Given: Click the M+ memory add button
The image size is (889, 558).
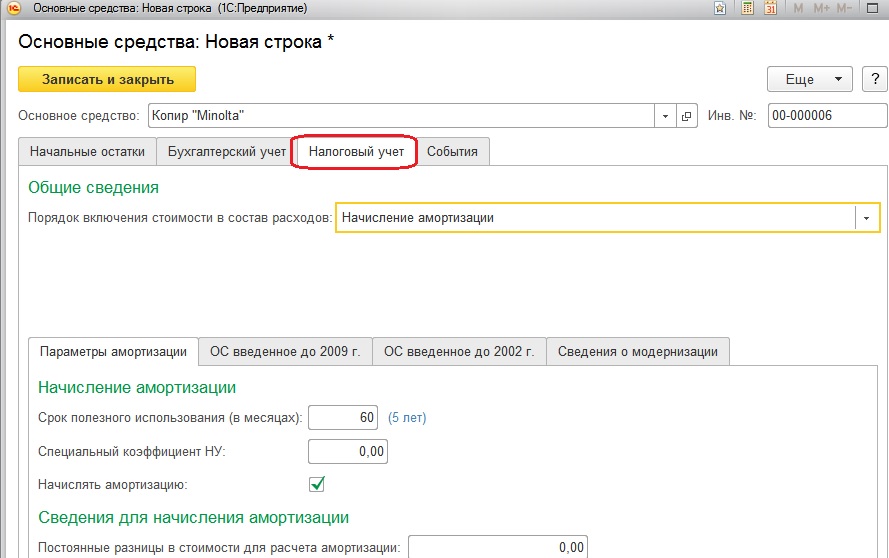Looking at the screenshot, I should click(821, 9).
